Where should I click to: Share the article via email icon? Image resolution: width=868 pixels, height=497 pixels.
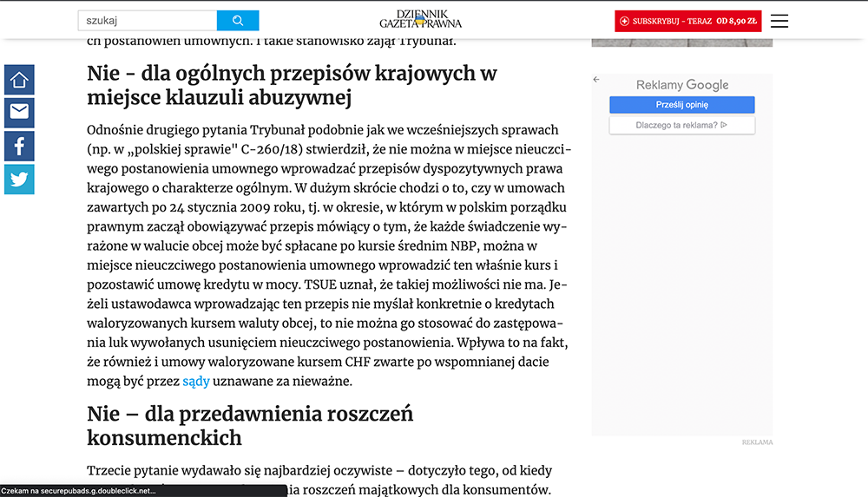pos(19,113)
